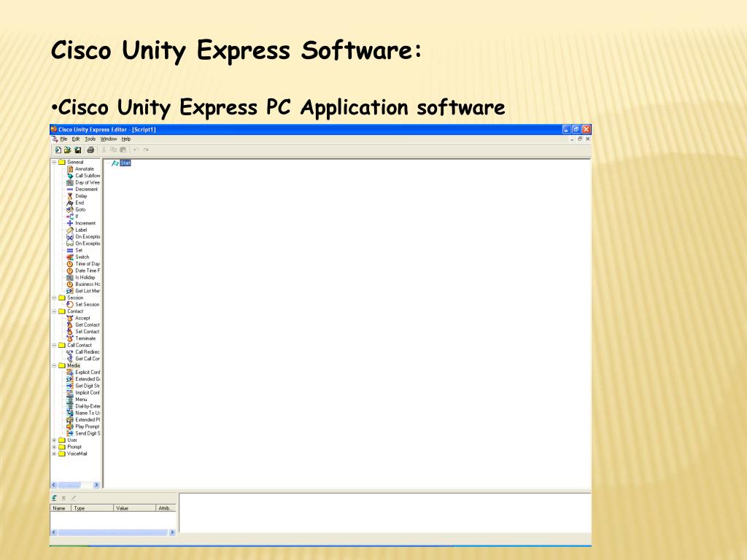Select the If branching step

pyautogui.click(x=72, y=216)
